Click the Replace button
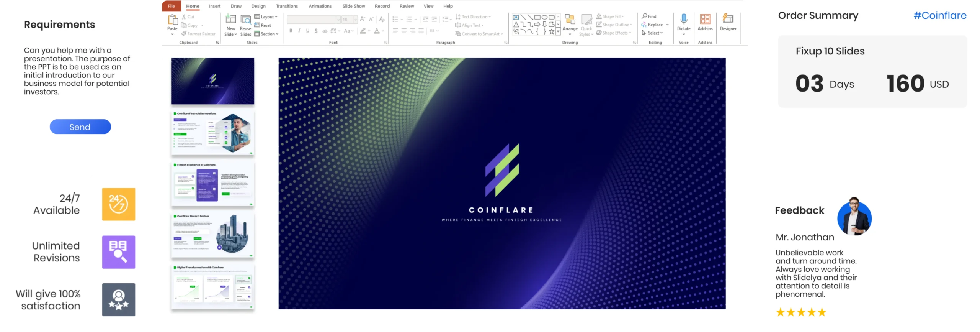 tap(652, 25)
